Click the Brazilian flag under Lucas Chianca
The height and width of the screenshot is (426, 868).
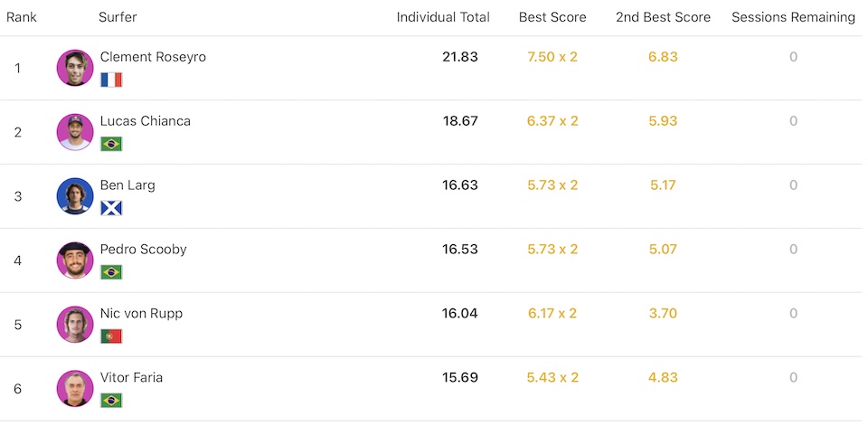click(111, 144)
